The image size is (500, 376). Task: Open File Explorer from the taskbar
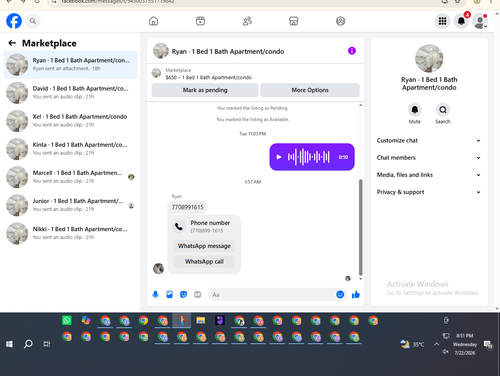pyautogui.click(x=201, y=321)
